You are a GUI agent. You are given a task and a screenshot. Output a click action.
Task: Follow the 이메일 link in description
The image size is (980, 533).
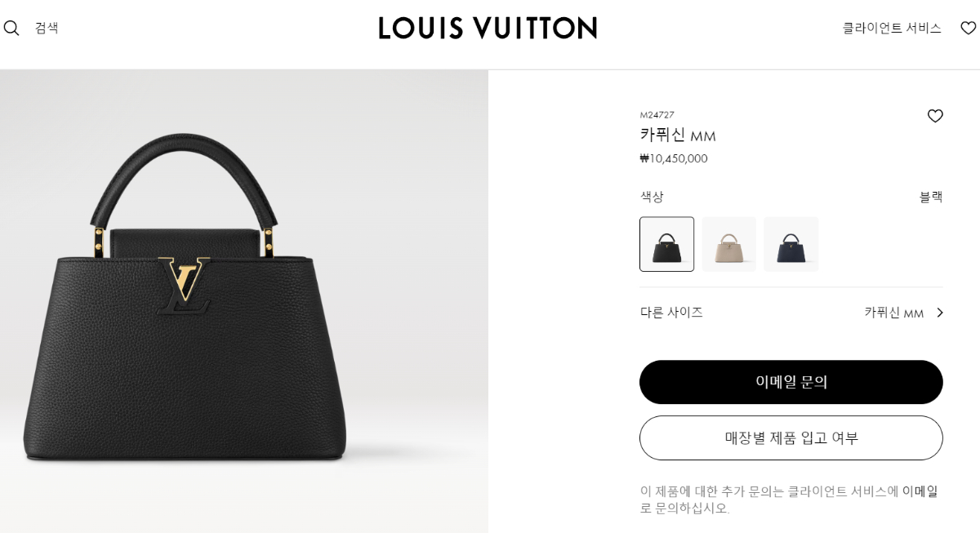[920, 491]
